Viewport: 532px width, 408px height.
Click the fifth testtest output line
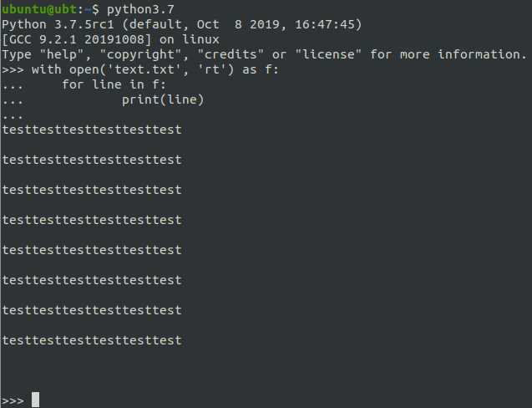[92, 250]
